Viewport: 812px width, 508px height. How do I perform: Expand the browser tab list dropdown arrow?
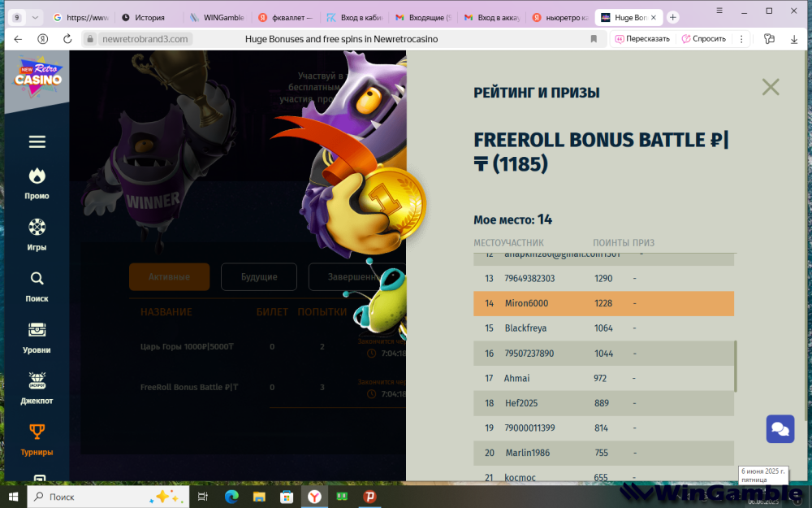coord(35,17)
